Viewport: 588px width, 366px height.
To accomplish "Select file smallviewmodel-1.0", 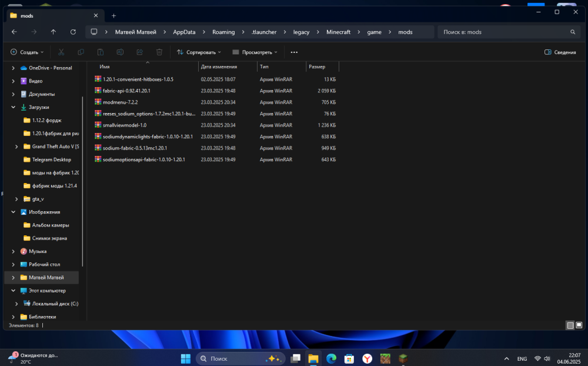I will coord(125,125).
